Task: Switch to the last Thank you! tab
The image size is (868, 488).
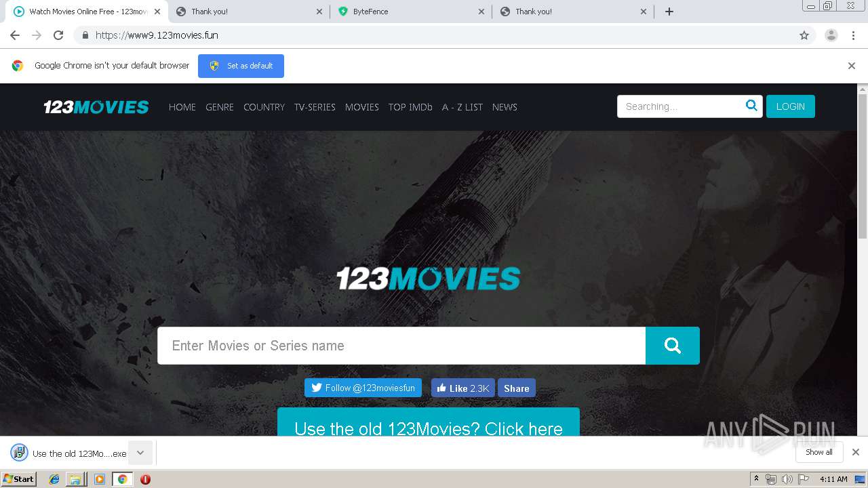Action: coord(573,12)
